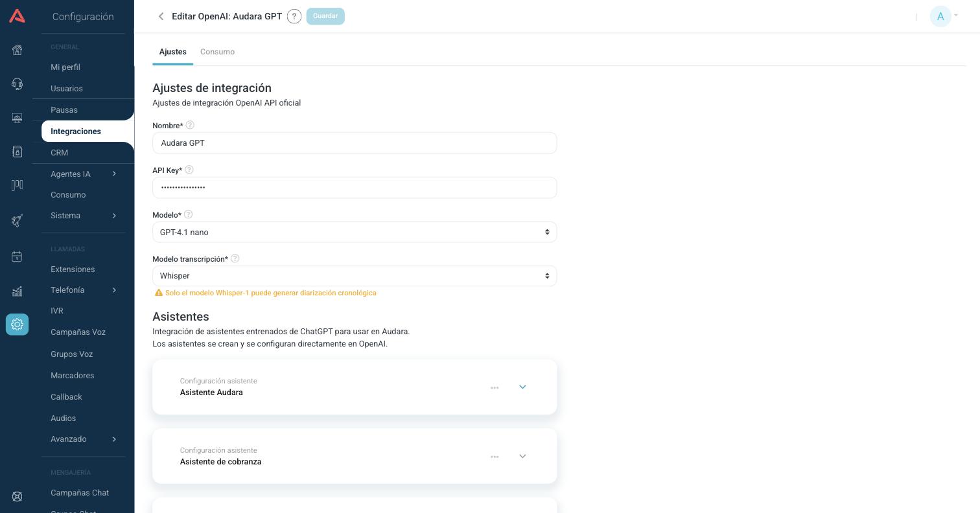Screen dimensions: 980x513
Task: Expand the Asistente de cobranza card
Action: (522, 456)
